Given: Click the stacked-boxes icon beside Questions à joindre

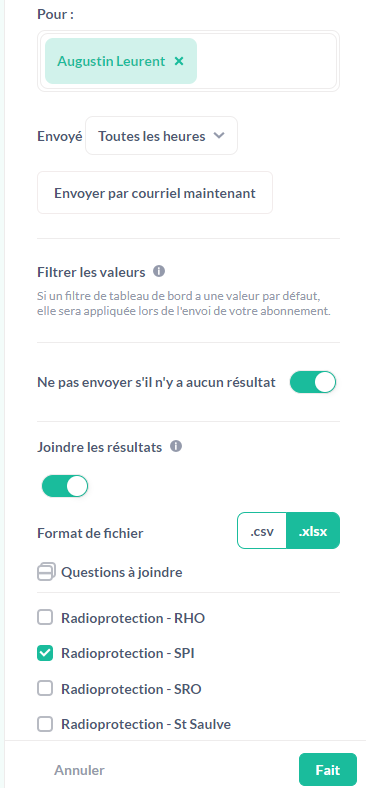Looking at the screenshot, I should [x=46, y=572].
